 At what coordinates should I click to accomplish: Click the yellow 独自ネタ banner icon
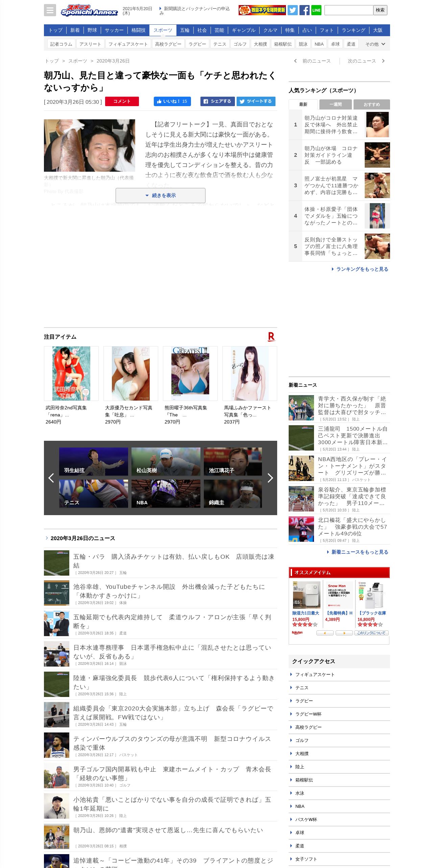coord(262,10)
